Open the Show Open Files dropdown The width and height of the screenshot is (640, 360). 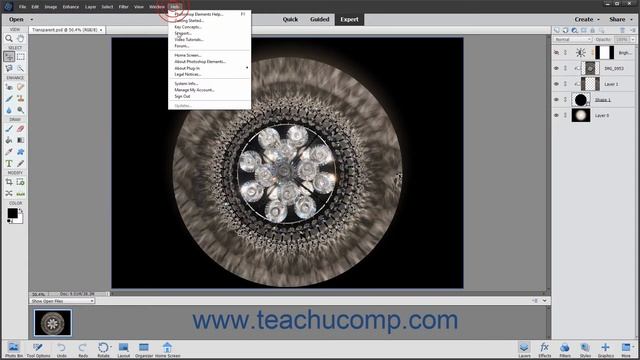pos(62,301)
